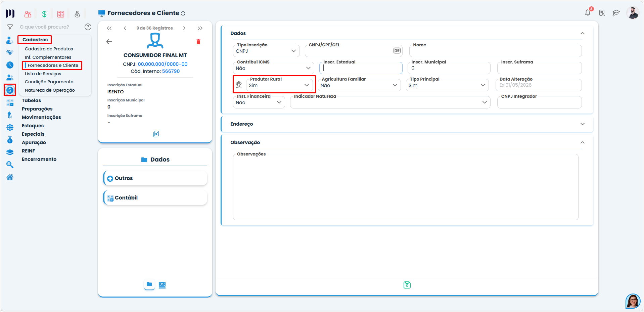Open the user profile avatar
Viewport: 644px width, 312px height.
pyautogui.click(x=633, y=13)
